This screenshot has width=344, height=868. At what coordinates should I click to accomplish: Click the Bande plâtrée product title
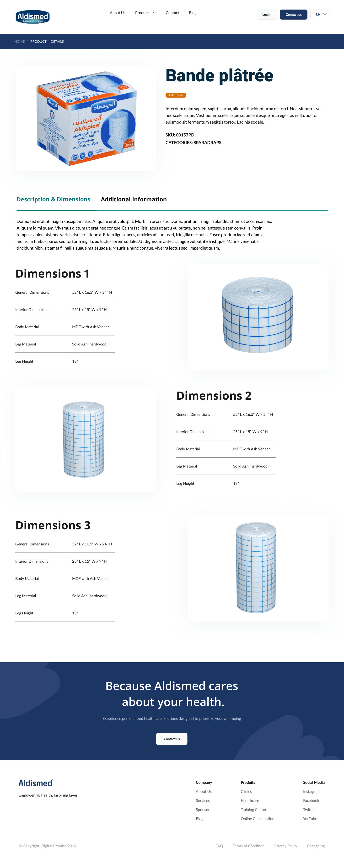click(219, 75)
